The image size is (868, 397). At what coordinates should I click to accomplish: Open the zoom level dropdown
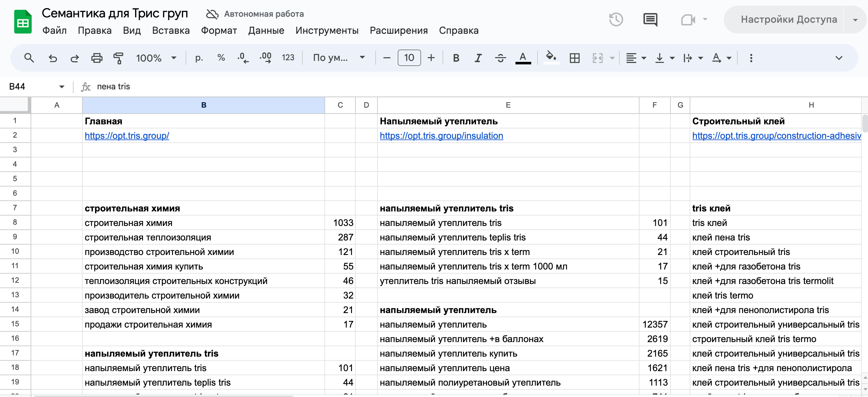click(156, 58)
